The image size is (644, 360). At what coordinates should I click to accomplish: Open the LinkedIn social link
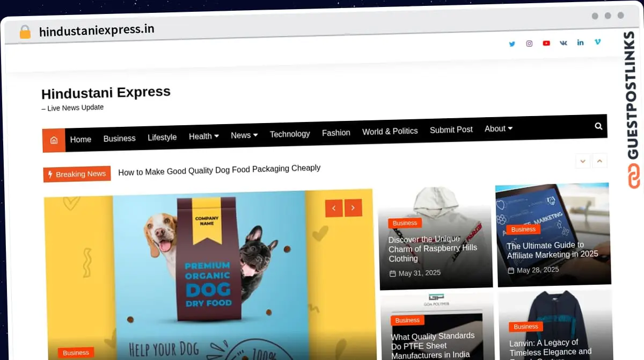coord(581,42)
